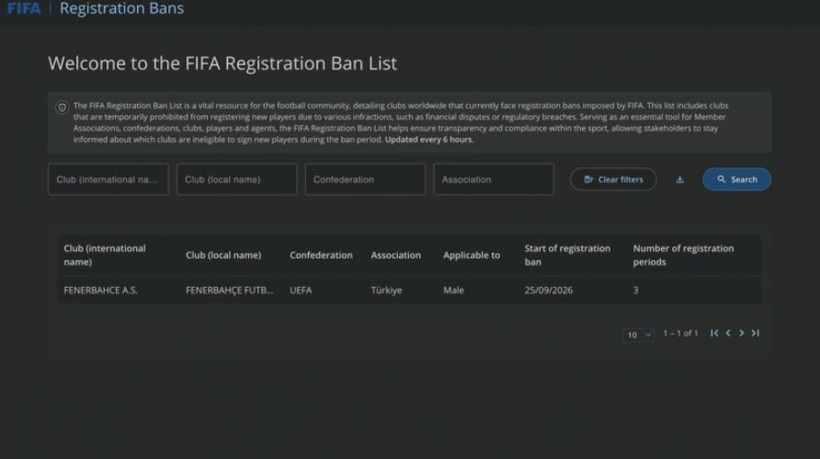
Task: Sort by Club (local name) column header
Action: pos(223,255)
